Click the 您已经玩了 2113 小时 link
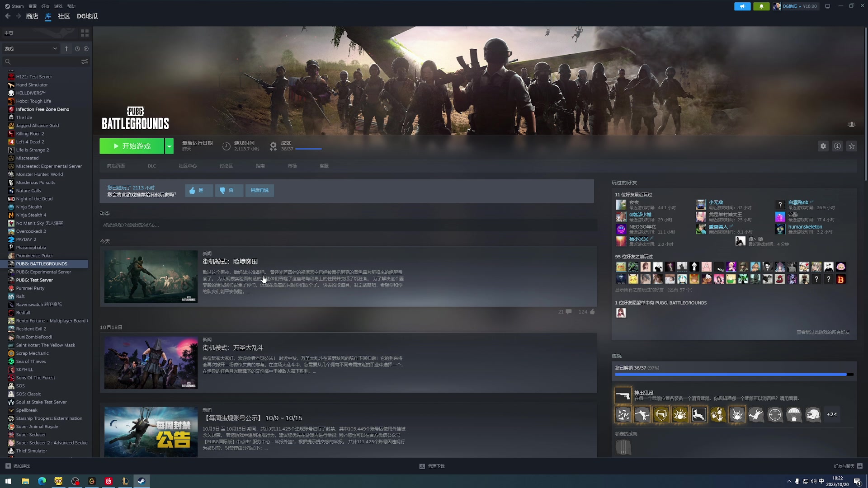 point(131,188)
